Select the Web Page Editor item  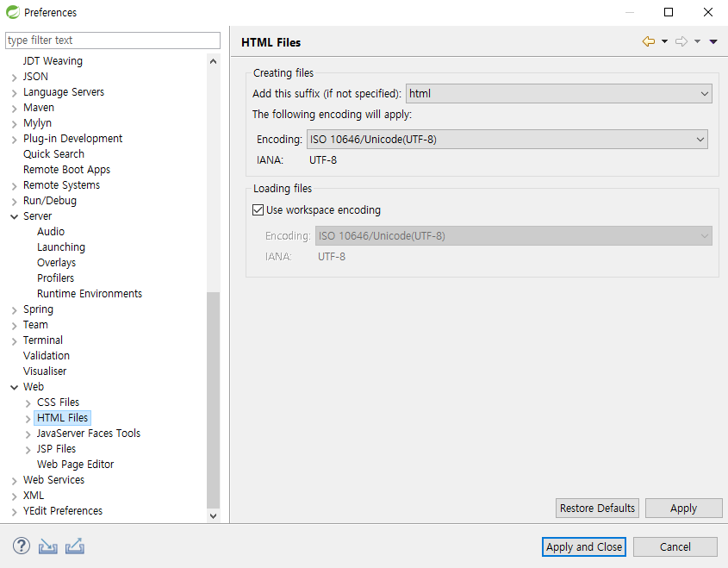pyautogui.click(x=75, y=465)
